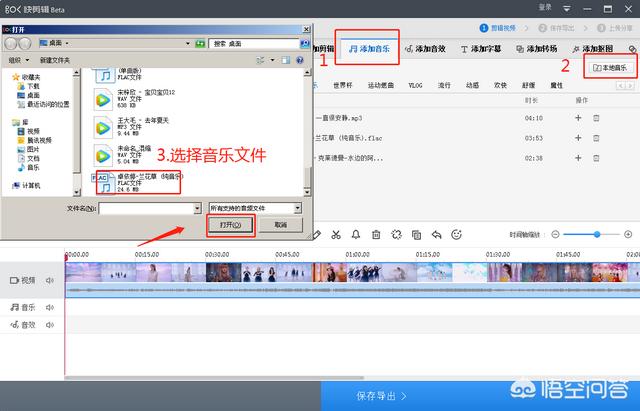Click the video clip thumbnail strip
The image size is (640, 411).
pyautogui.click(x=352, y=272)
